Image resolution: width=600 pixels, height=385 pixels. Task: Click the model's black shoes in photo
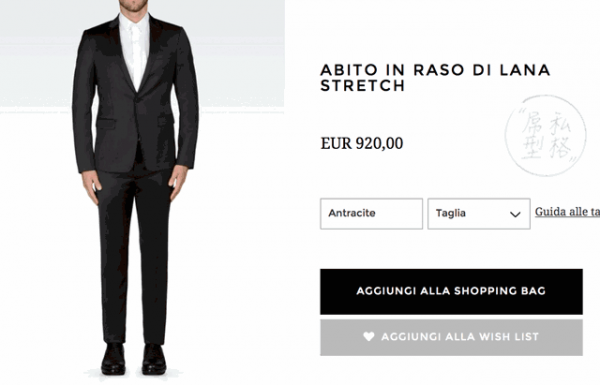[x=134, y=359]
